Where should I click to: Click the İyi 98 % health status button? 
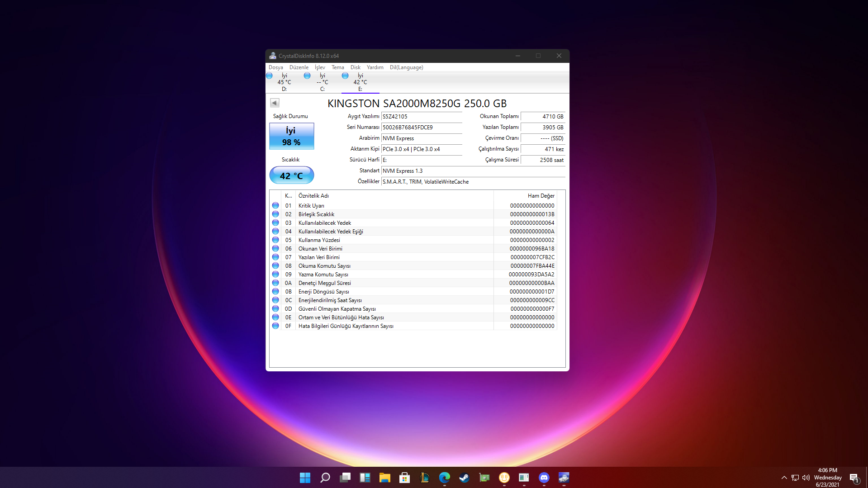tap(292, 136)
